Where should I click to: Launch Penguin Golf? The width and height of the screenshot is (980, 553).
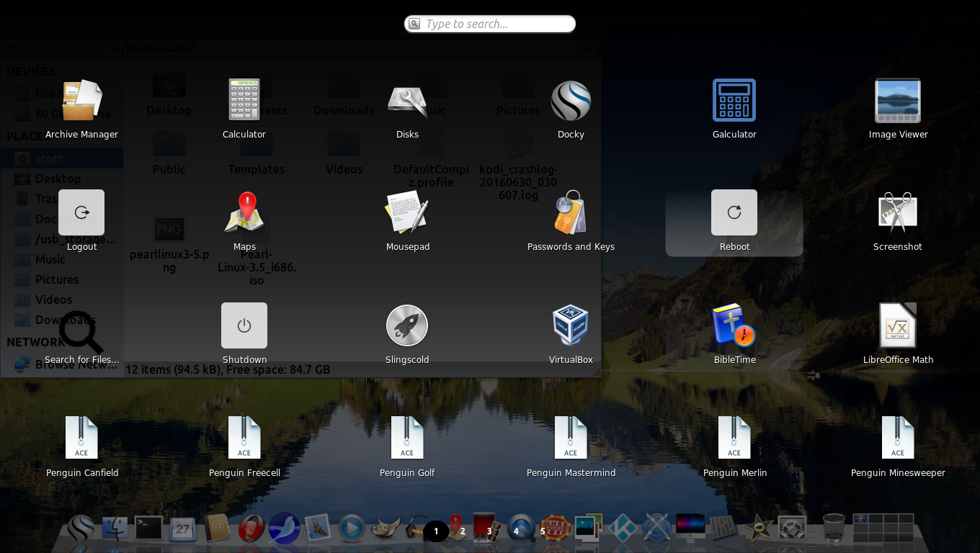click(x=407, y=438)
